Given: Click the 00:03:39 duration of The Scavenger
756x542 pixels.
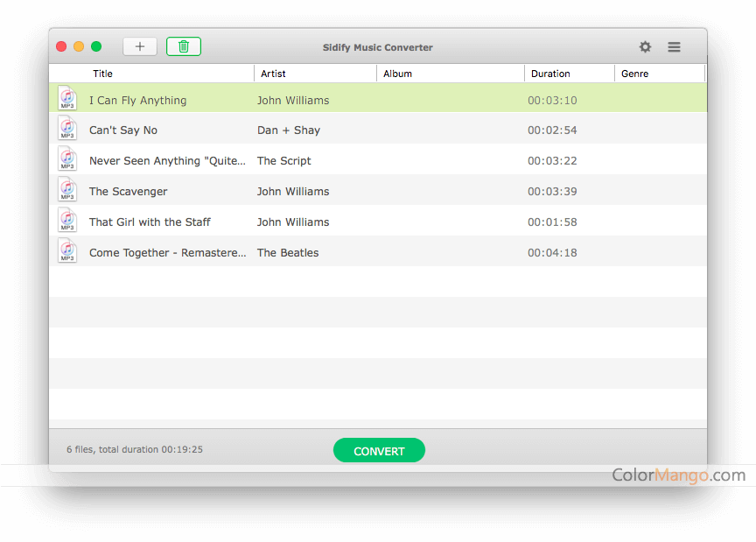Looking at the screenshot, I should [552, 192].
